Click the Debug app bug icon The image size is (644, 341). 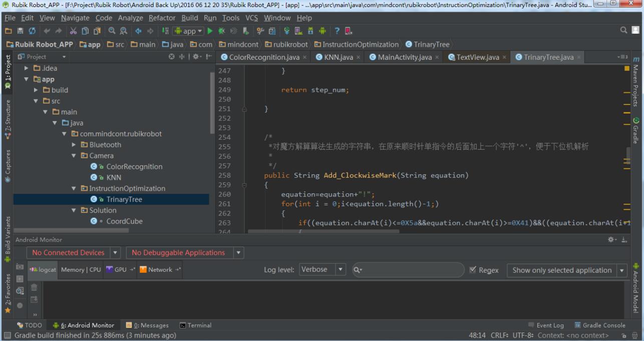point(221,31)
